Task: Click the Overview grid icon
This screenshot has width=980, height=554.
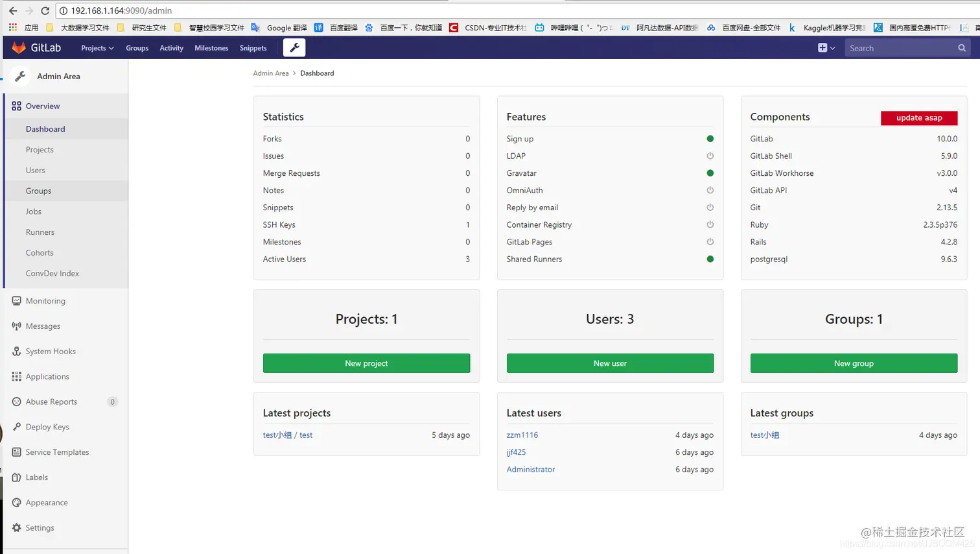Action: [16, 106]
